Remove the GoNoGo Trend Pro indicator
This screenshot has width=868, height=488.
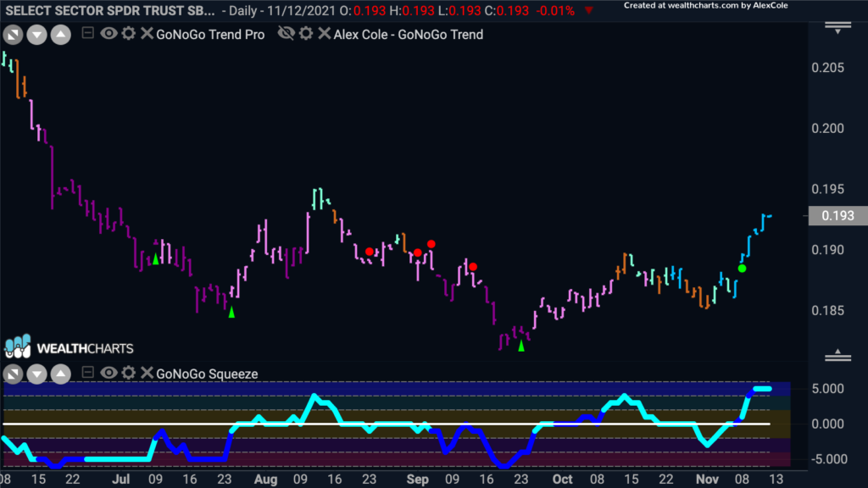(147, 34)
